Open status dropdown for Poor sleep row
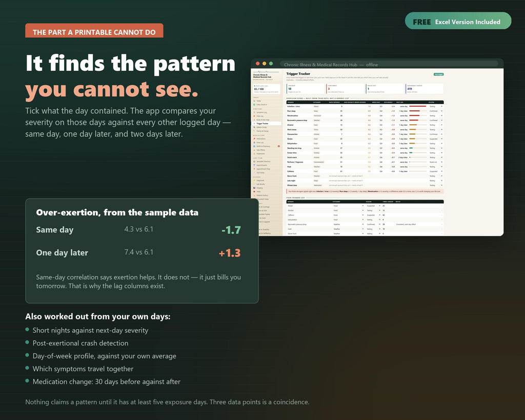525x420 pixels. pos(441,111)
